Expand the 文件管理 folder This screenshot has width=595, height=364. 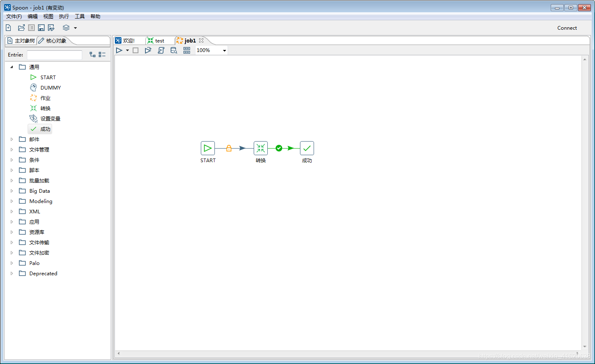click(12, 149)
